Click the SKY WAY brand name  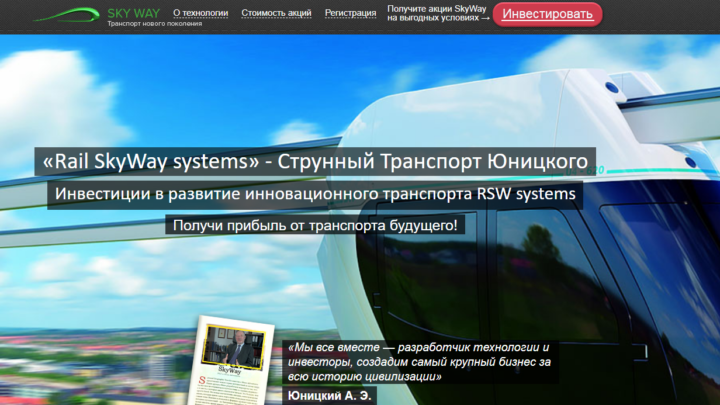click(134, 13)
